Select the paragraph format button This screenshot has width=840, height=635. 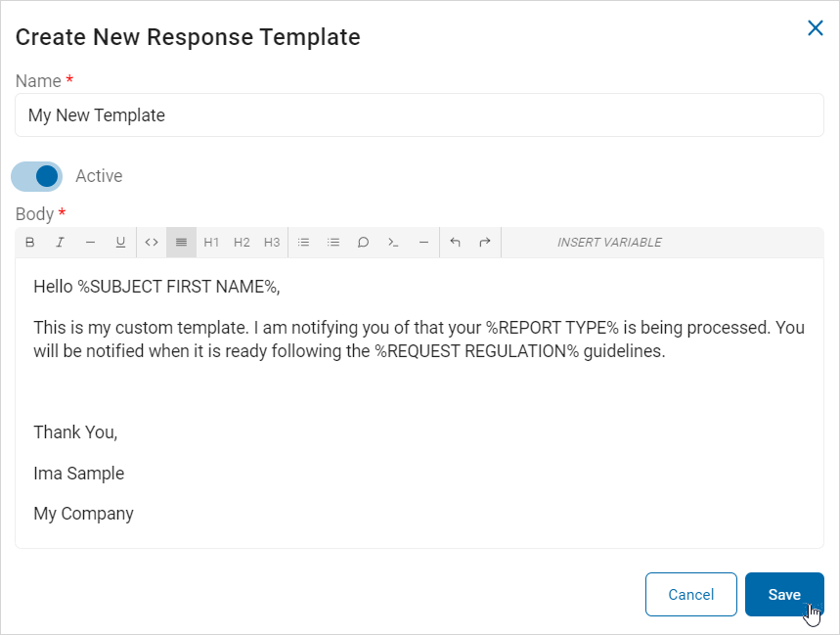tap(181, 243)
